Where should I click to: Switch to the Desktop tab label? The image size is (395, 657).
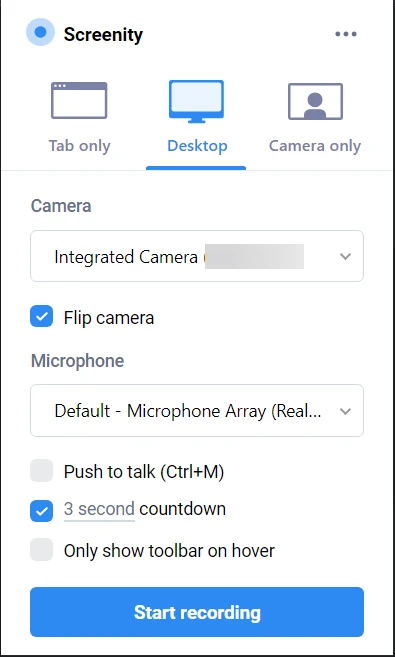point(197,146)
